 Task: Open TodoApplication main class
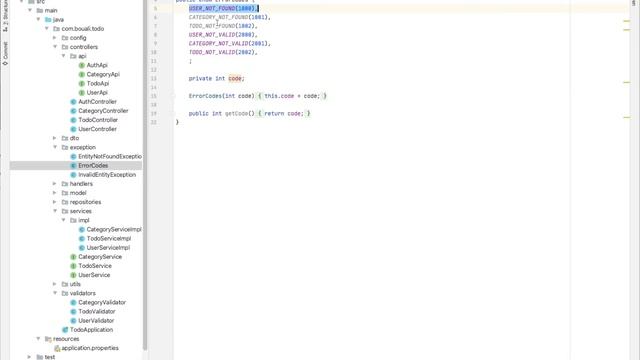[91, 330]
